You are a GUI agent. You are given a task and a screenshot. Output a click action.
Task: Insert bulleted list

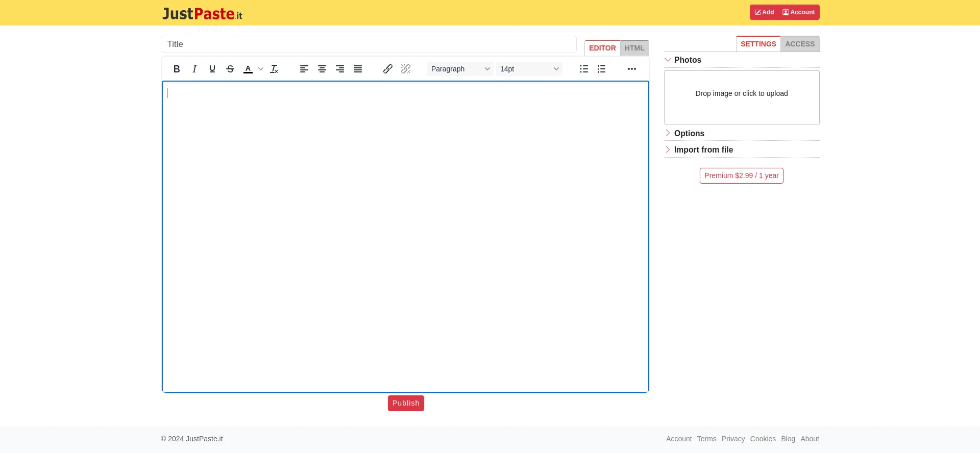584,69
